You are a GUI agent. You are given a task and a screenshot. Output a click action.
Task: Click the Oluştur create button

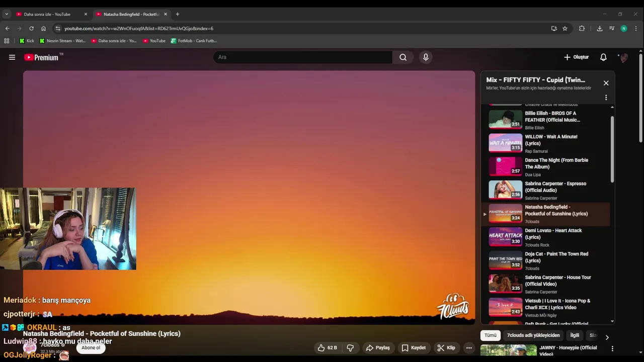pos(576,57)
